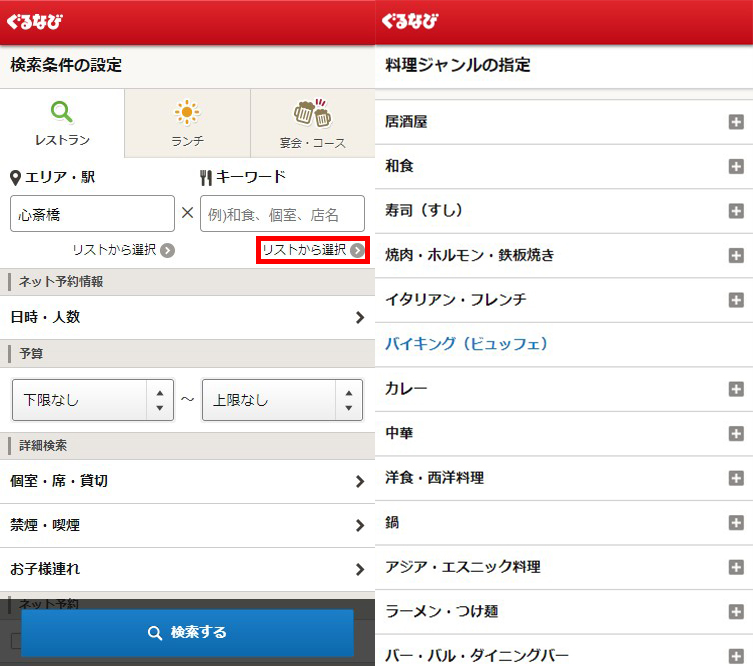Click the blue 検索する button
This screenshot has width=753, height=666.
[x=187, y=633]
